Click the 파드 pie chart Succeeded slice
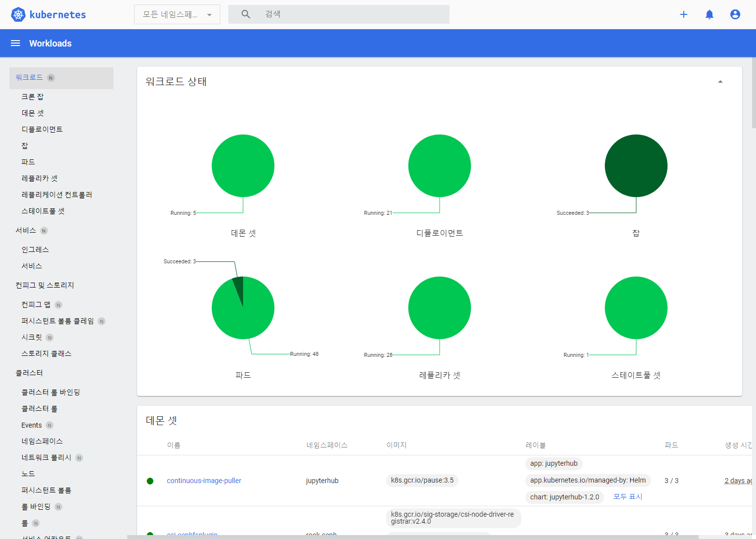The image size is (756, 539). (239, 287)
